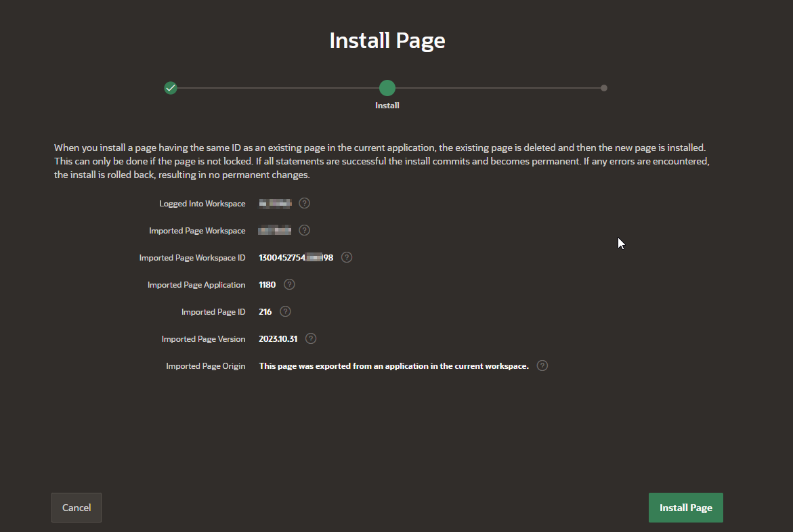Viewport: 793px width, 532px height.
Task: Click the version value 2023.10.31
Action: point(277,338)
